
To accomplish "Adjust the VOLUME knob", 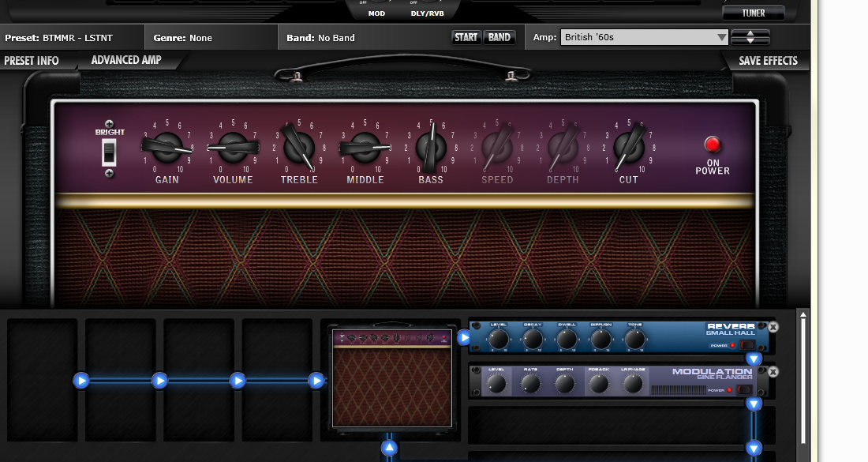I will [233, 147].
